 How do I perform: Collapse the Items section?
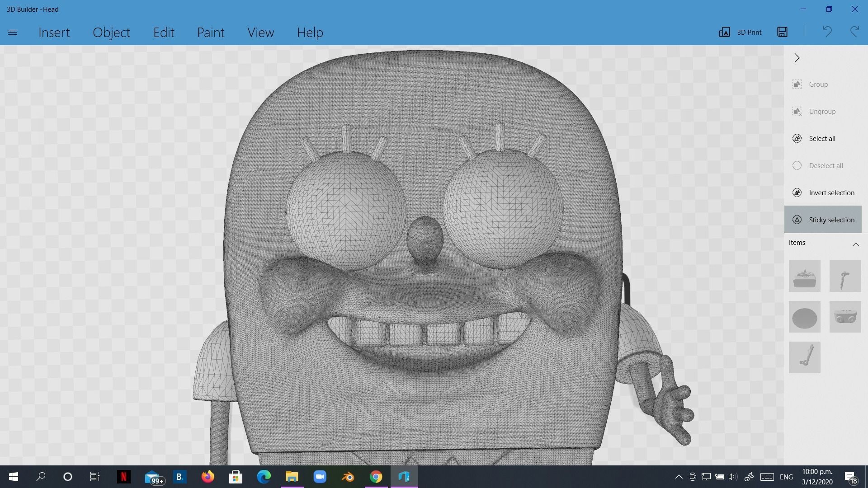[855, 244]
